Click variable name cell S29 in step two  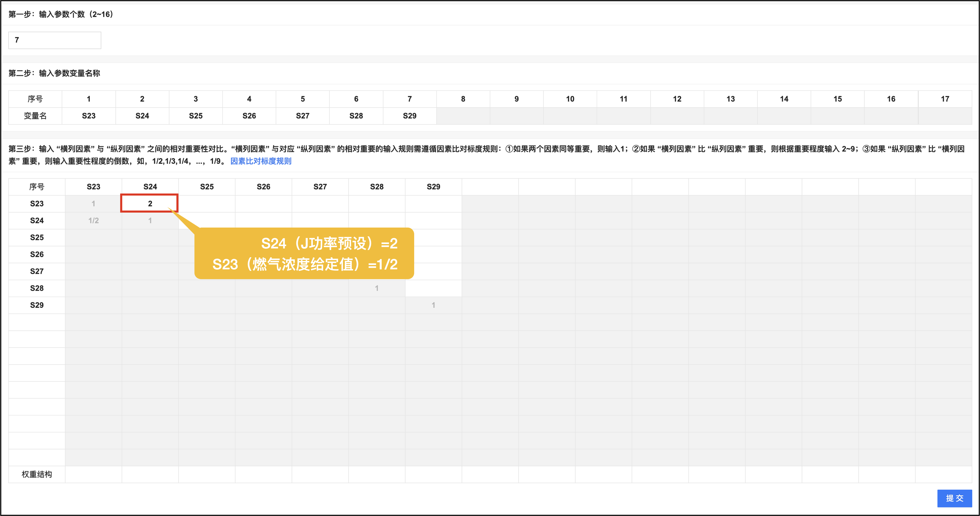[x=409, y=116]
